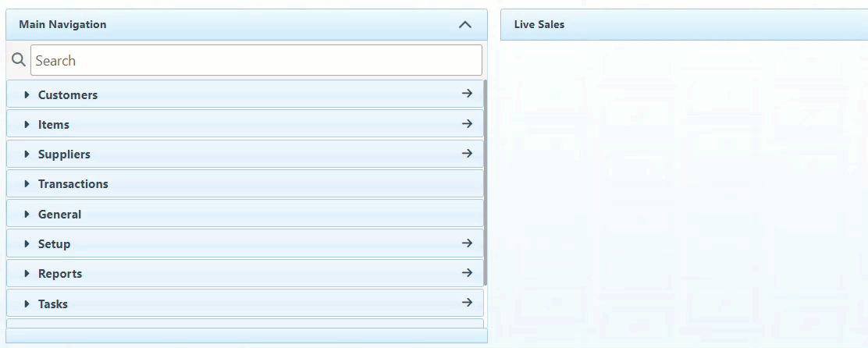Expand the Customers section triangle

[27, 94]
